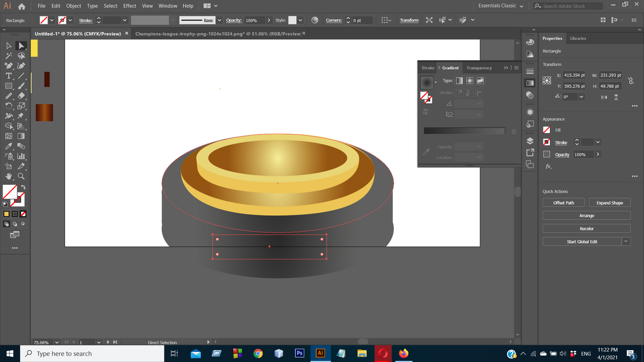Image resolution: width=644 pixels, height=362 pixels.
Task: Open zoom level dropdown at 75.06%
Action: 57,342
